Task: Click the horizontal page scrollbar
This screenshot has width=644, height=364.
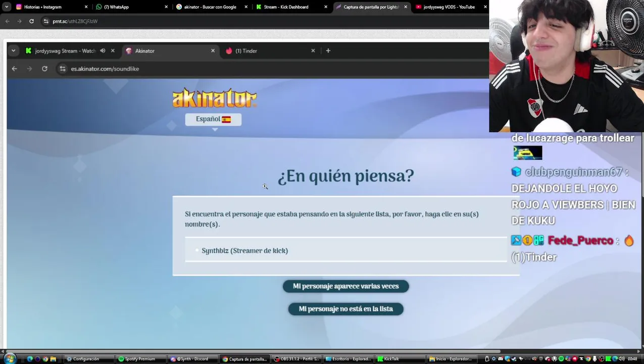Action: [x=253, y=351]
